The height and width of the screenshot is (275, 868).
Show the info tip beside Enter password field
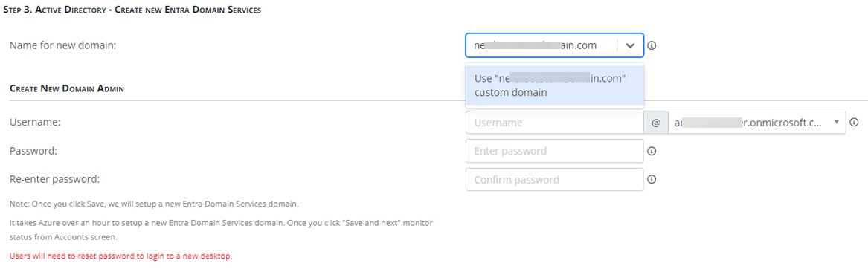pyautogui.click(x=652, y=151)
